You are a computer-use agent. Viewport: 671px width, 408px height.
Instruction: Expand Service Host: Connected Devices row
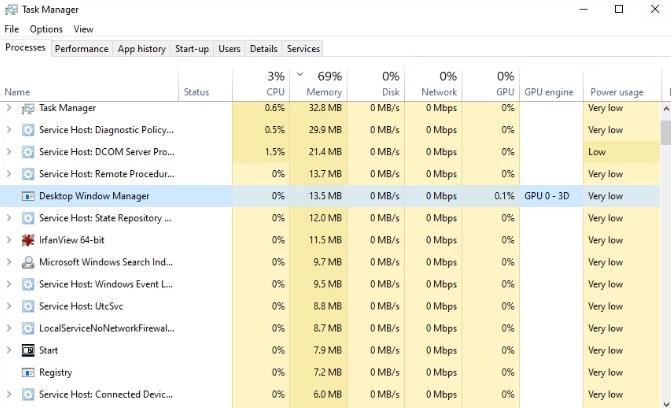click(x=9, y=394)
